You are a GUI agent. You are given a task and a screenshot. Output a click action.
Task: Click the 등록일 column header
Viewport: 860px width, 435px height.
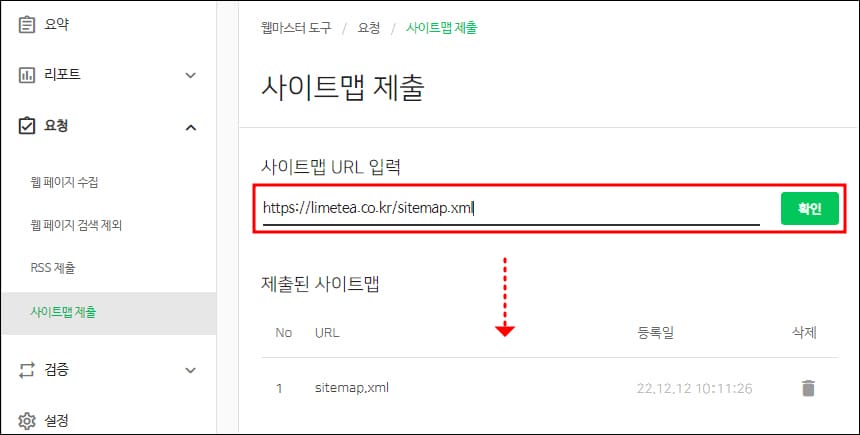[655, 332]
